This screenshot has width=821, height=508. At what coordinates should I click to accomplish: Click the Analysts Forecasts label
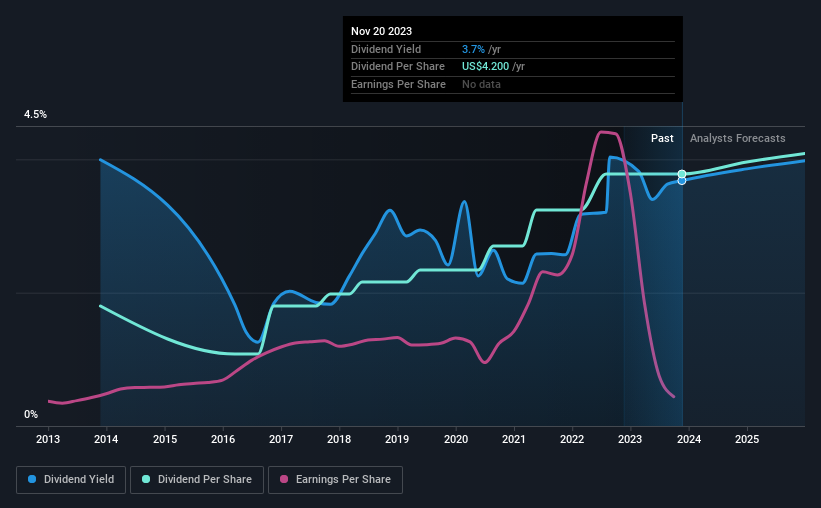point(738,138)
